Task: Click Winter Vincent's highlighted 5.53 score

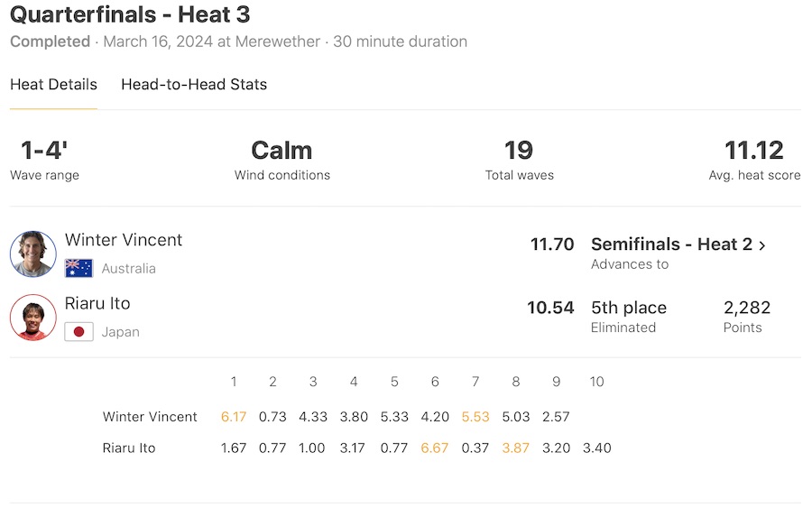Action: pos(475,417)
